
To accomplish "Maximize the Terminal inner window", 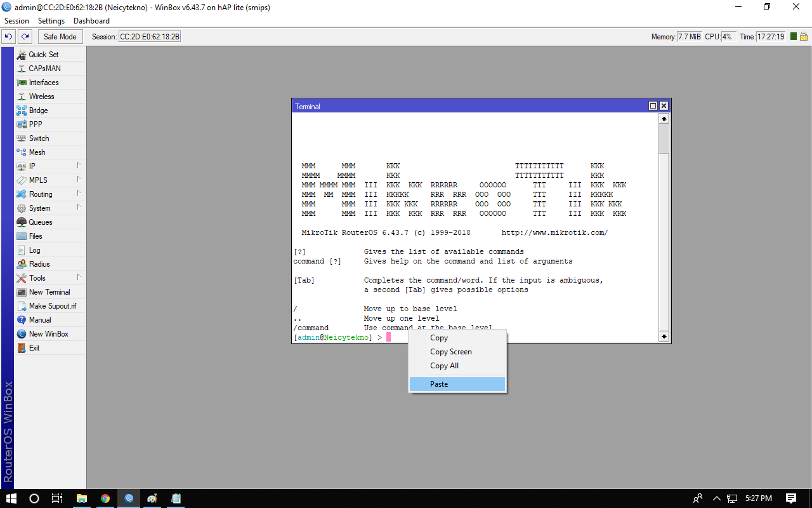I will 653,106.
